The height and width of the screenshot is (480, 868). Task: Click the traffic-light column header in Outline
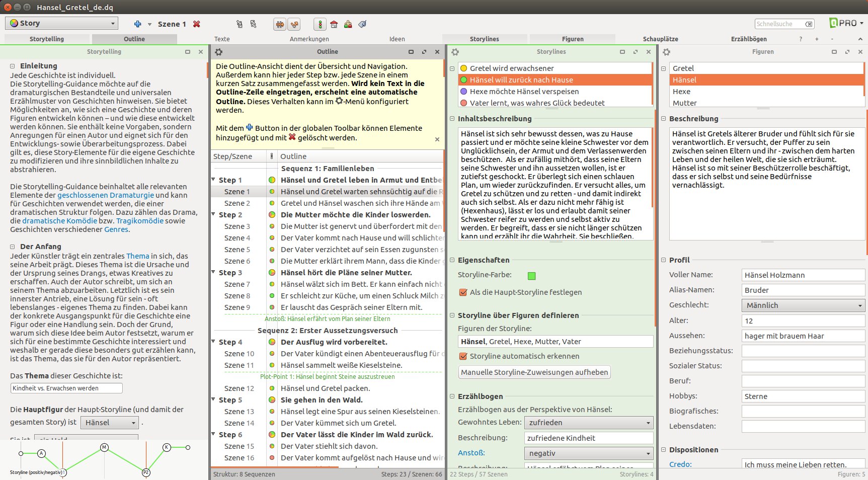click(272, 156)
